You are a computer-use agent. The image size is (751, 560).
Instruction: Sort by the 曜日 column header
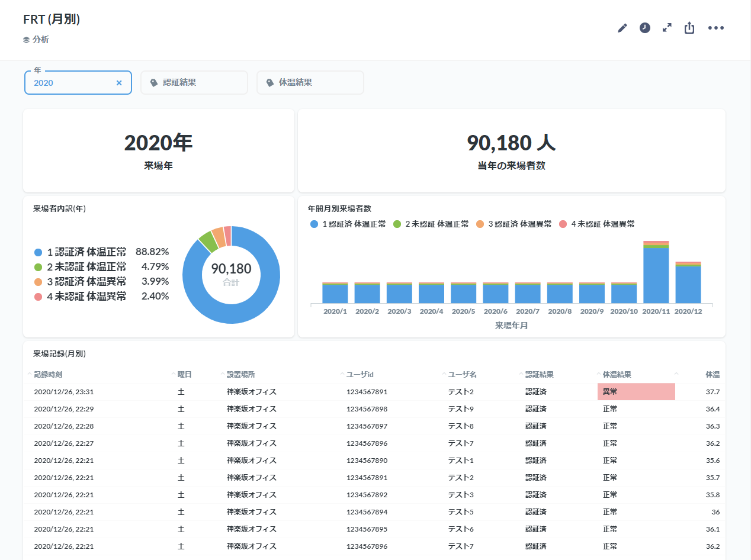185,375
